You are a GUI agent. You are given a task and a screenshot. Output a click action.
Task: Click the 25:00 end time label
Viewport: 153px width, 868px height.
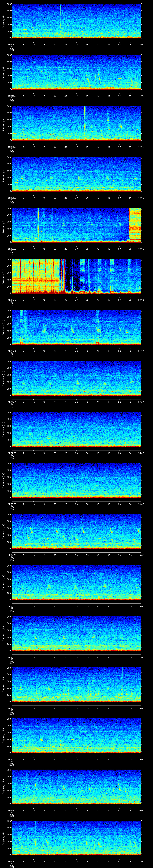pos(141,555)
